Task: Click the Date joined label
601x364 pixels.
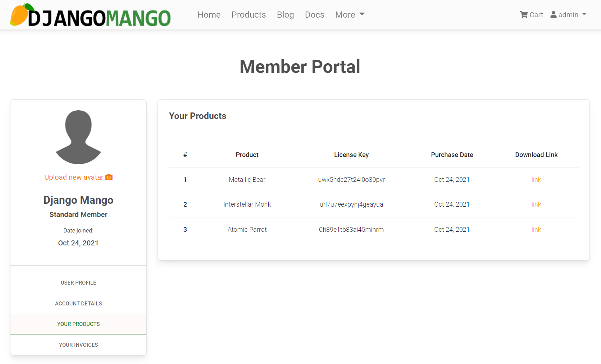Action: [x=78, y=231]
